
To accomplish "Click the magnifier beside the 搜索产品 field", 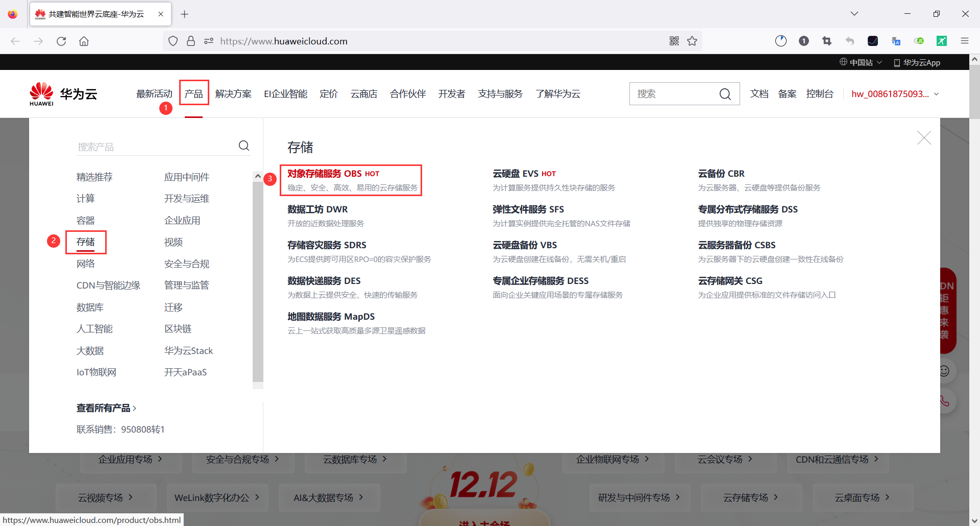I will (243, 146).
